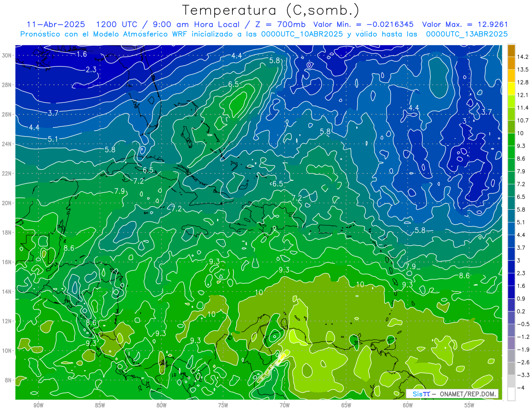Click the '60W' longitude axis label
This screenshot has height=411, width=532.
pyautogui.click(x=408, y=405)
